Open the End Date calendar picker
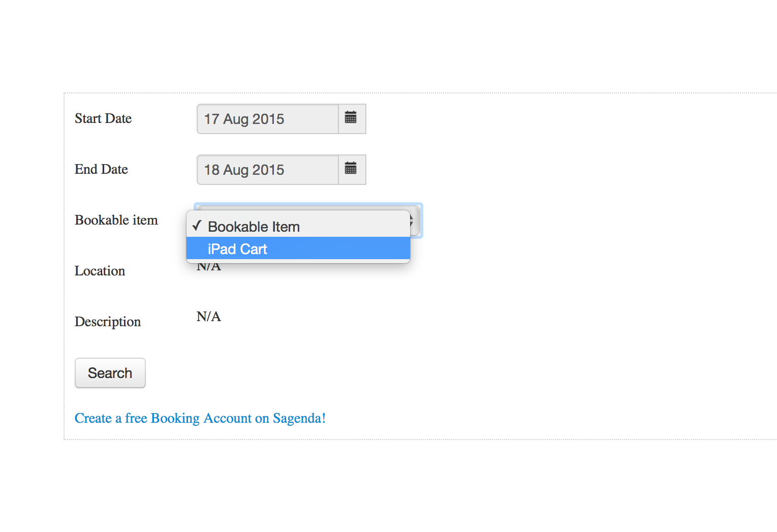Screen dimensions: 777x532 tap(351, 169)
